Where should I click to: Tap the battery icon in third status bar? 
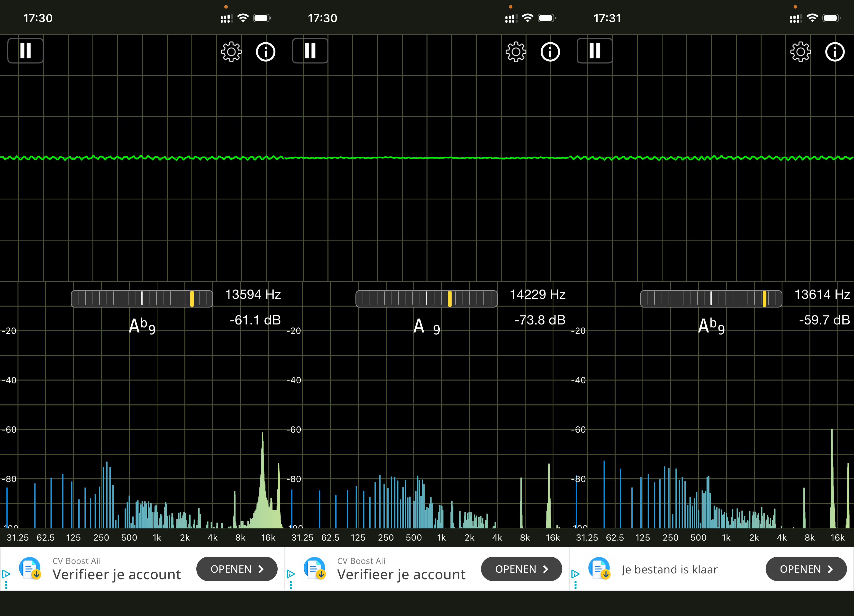[832, 18]
